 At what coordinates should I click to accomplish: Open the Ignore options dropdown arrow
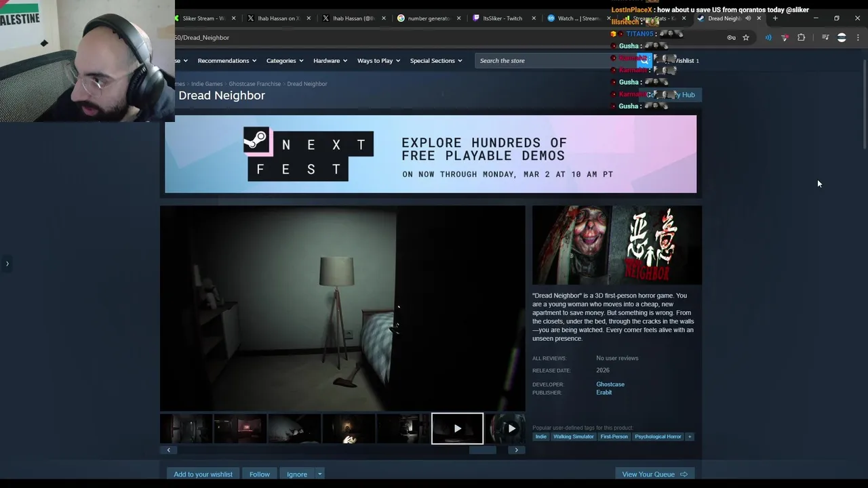point(319,474)
